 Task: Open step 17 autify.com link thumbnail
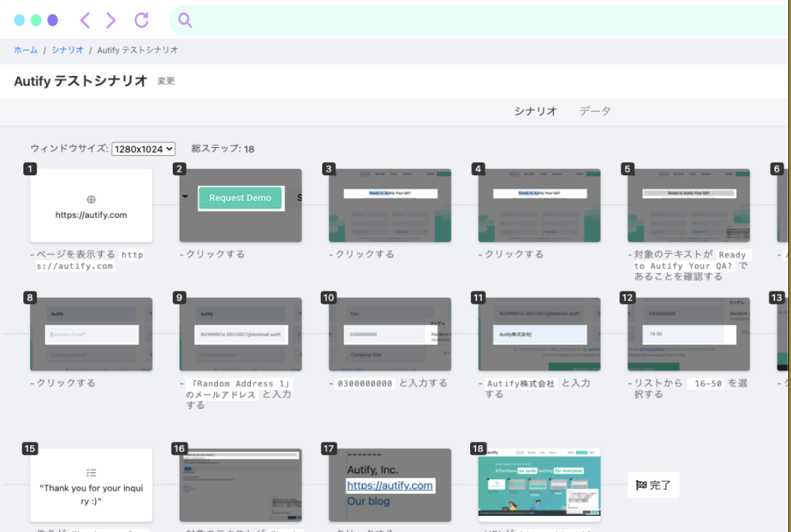(390, 485)
